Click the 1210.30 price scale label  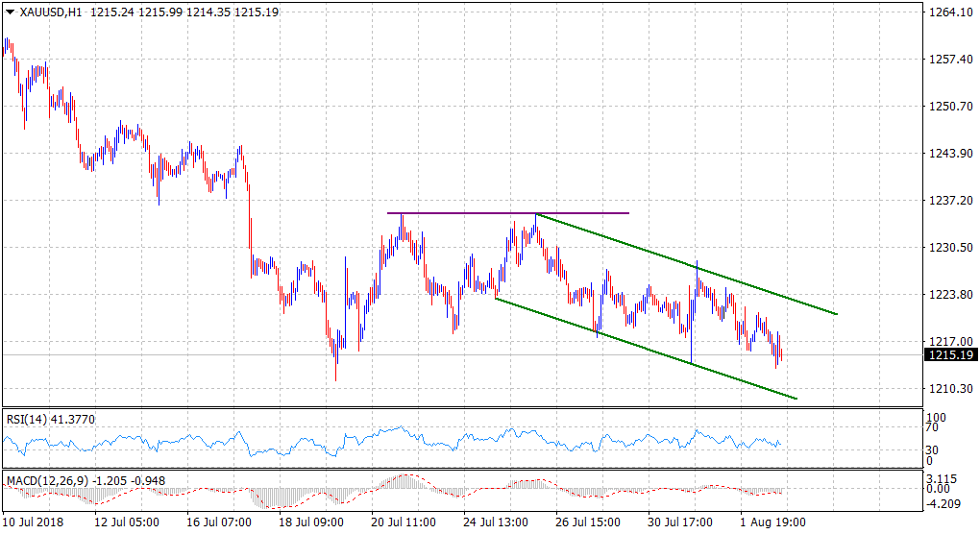point(950,389)
